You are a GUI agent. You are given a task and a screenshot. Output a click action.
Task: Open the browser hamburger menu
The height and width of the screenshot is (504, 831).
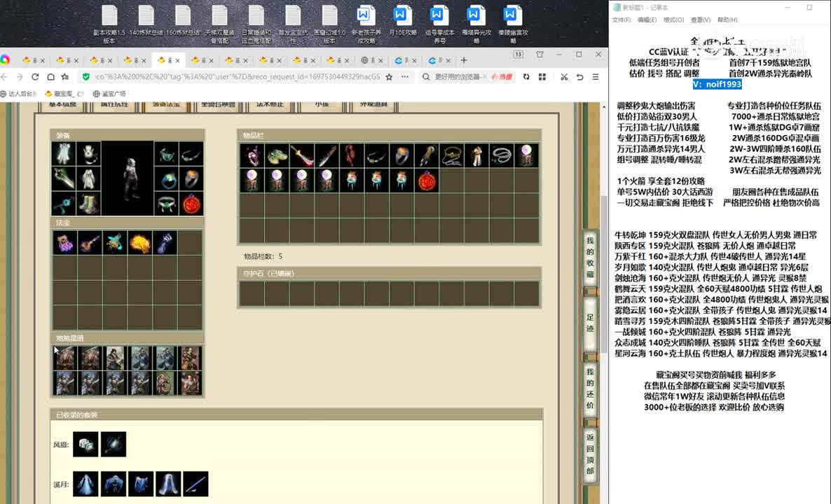tap(596, 77)
